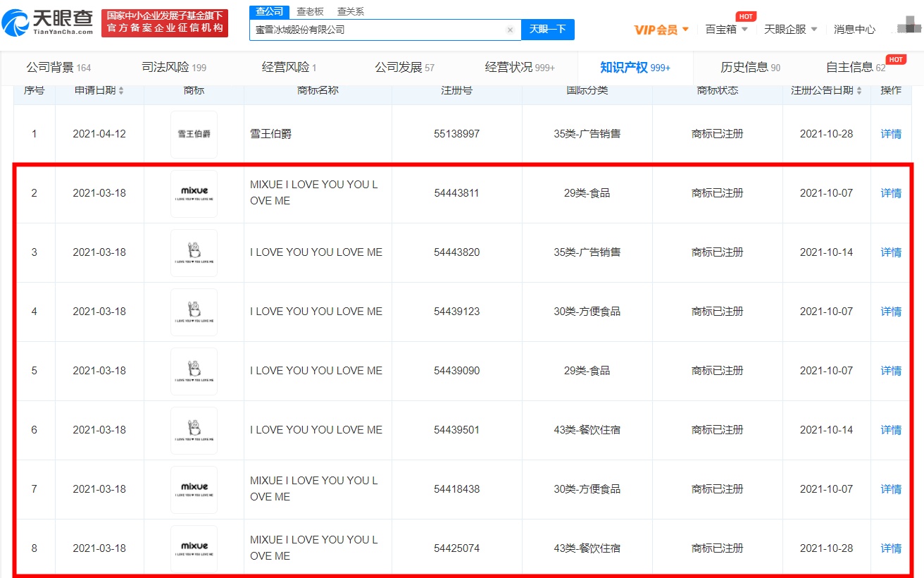924x578 pixels.
Task: Sort by 申请日期 column arrows
Action: [121, 91]
